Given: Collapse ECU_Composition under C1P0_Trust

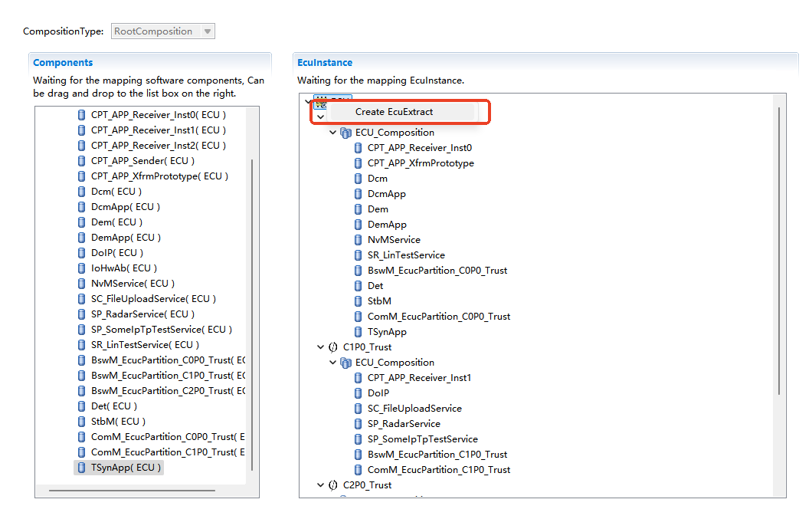Looking at the screenshot, I should 333,363.
